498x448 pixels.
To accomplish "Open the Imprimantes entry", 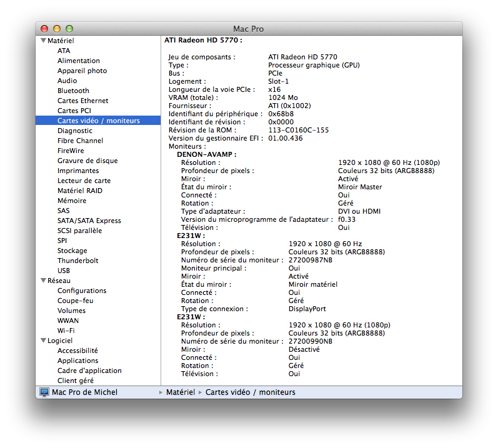I will click(78, 171).
